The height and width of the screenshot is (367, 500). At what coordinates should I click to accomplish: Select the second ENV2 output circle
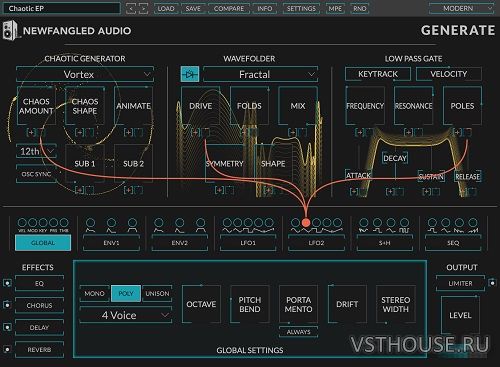pyautogui.click(x=180, y=222)
